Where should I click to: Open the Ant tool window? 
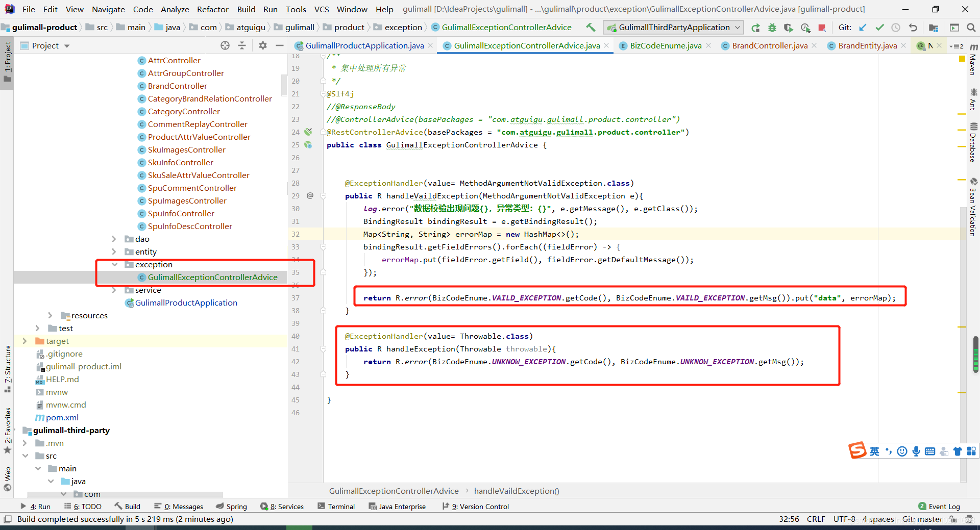coord(973,98)
